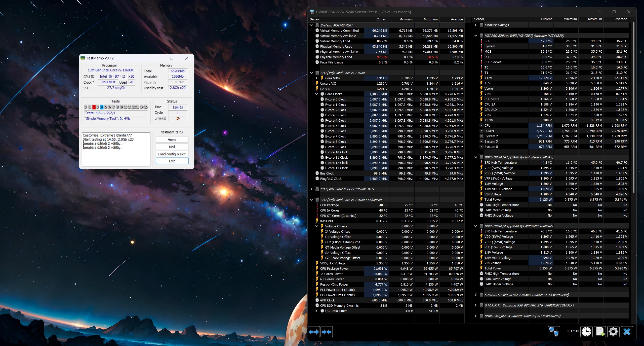Click the left Maximum column header
This screenshot has height=346, width=644.
point(427,19)
